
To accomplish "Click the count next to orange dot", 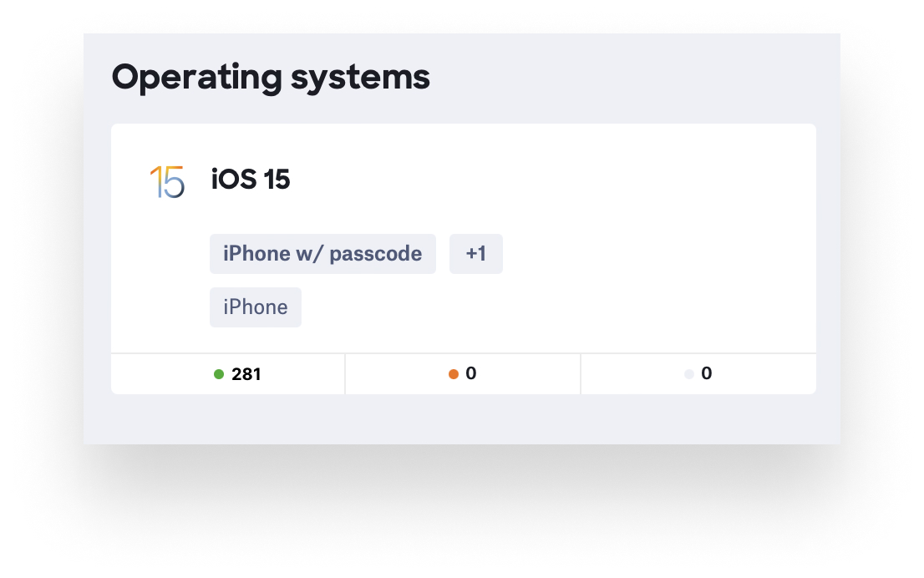I will tap(471, 373).
